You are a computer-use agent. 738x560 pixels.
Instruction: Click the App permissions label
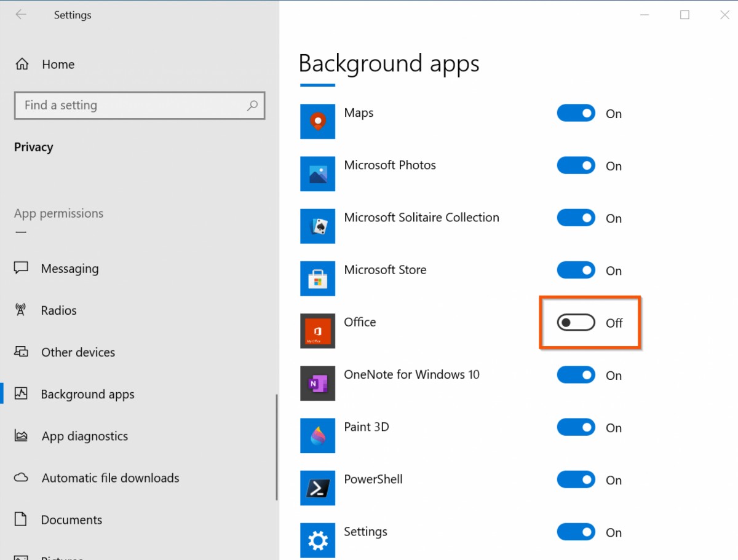click(59, 214)
